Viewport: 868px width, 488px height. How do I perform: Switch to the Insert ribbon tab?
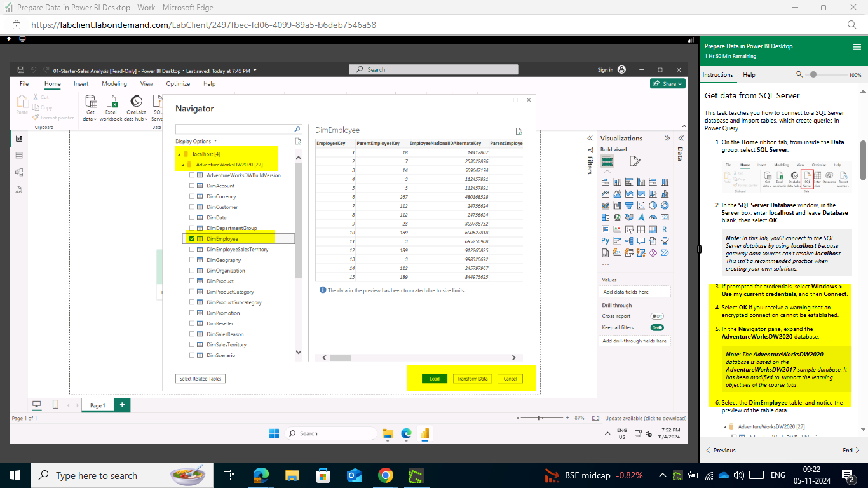[81, 83]
